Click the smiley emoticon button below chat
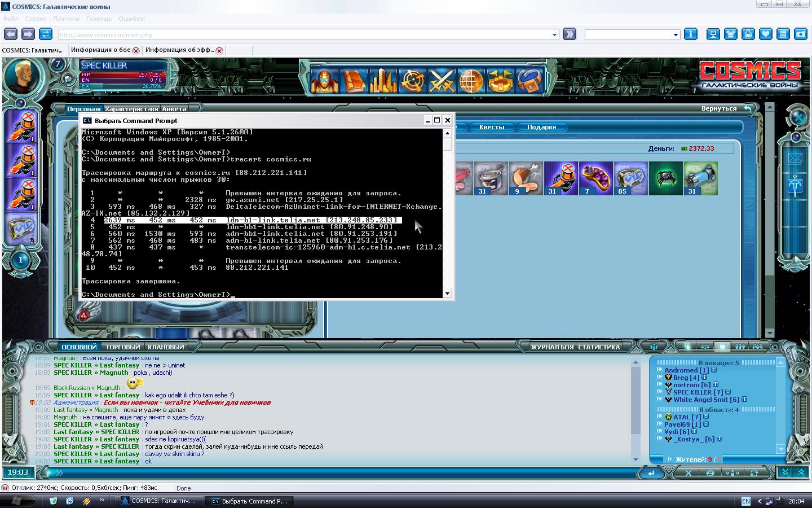812x508 pixels. 710,473
